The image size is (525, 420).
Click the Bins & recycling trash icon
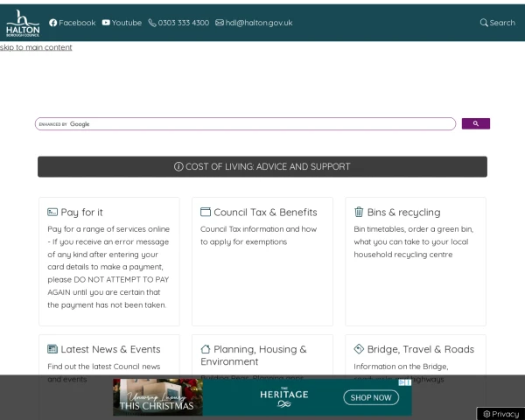(x=359, y=212)
